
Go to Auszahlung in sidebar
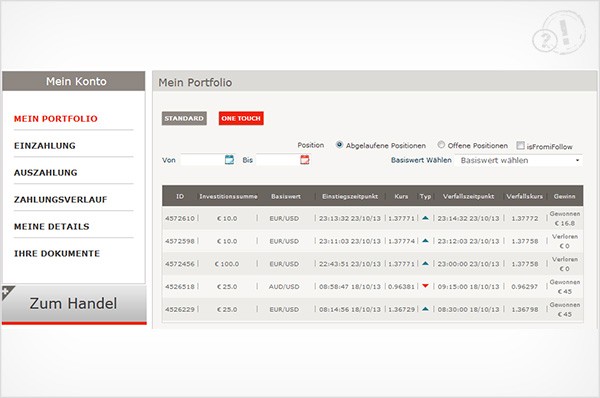(46, 173)
